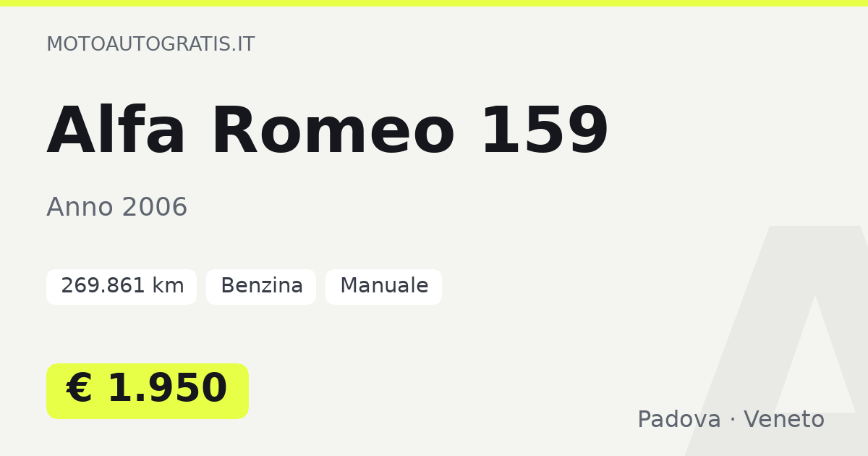Click the number 159 in the title
The image size is (868, 456).
point(545,132)
